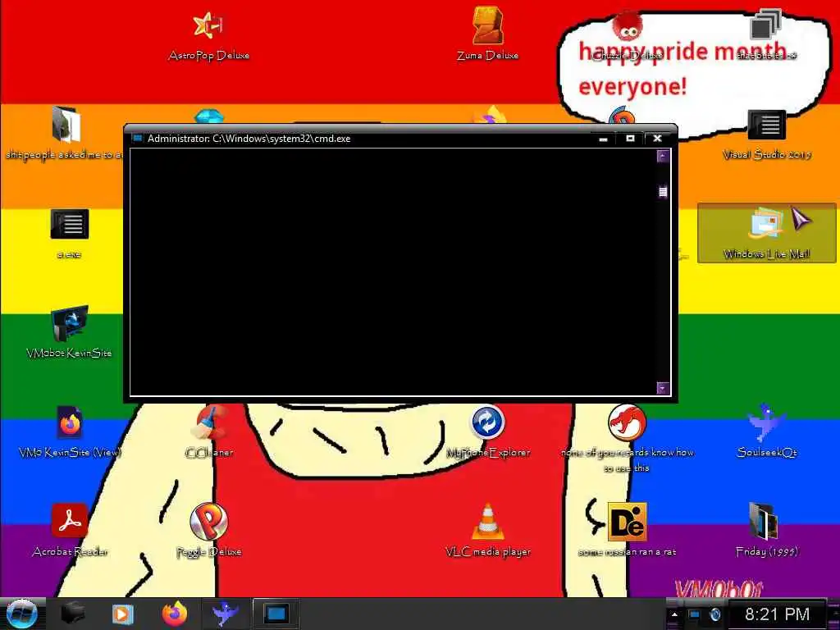Open the Friday (1995) desktop icon
This screenshot has width=840, height=630.
click(x=767, y=531)
